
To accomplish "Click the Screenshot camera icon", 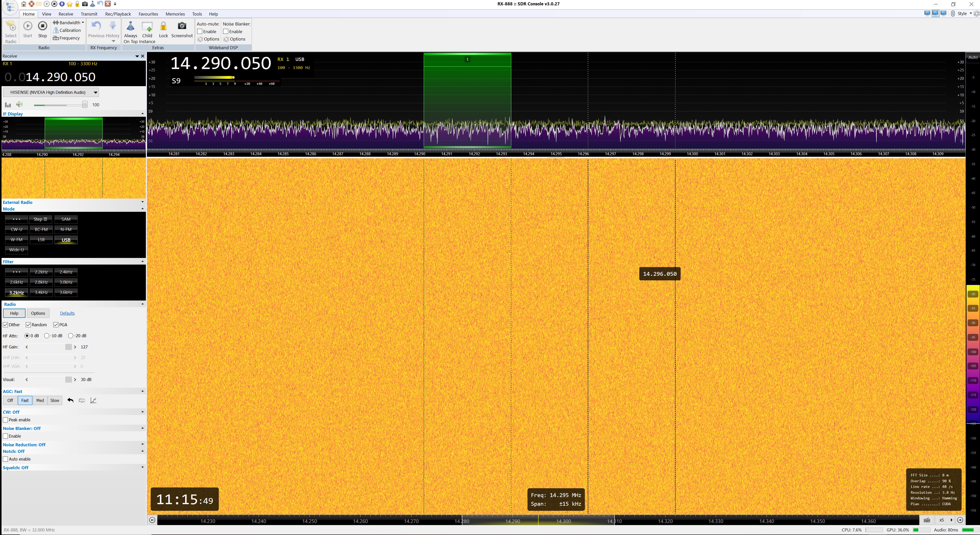I will point(182,26).
